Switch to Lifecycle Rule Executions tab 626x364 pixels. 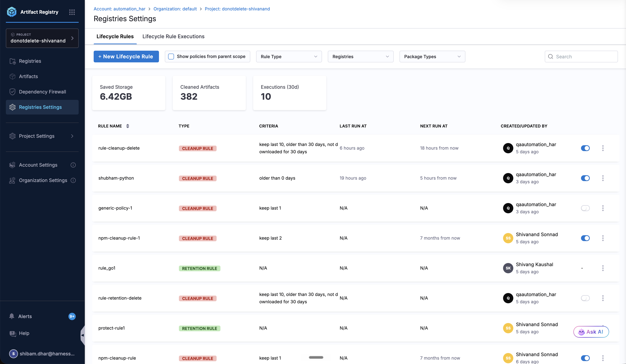(173, 37)
